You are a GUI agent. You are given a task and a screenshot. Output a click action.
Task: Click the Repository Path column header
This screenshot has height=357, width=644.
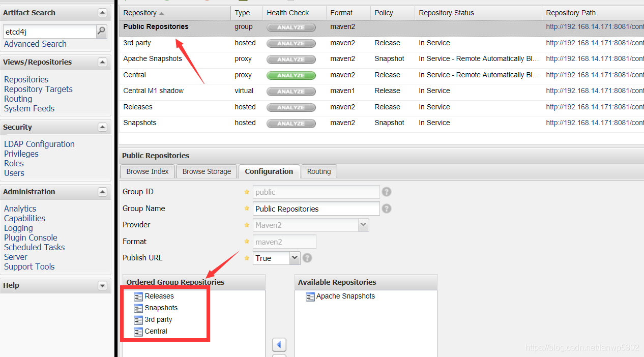coord(593,13)
